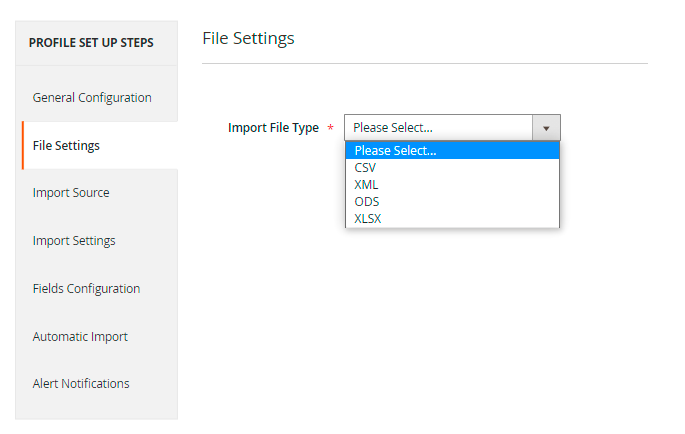Image resolution: width=685 pixels, height=434 pixels.
Task: Open the Automatic Import step
Action: pyautogui.click(x=80, y=337)
